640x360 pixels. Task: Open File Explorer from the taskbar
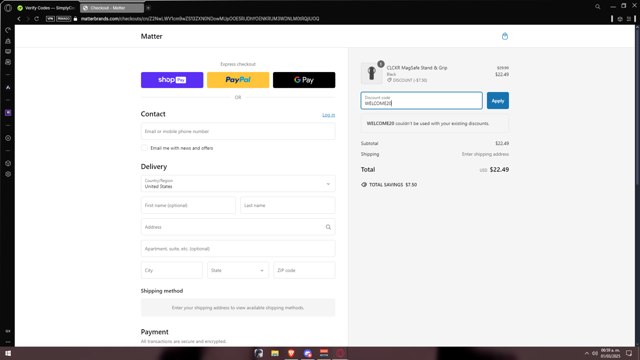275,353
